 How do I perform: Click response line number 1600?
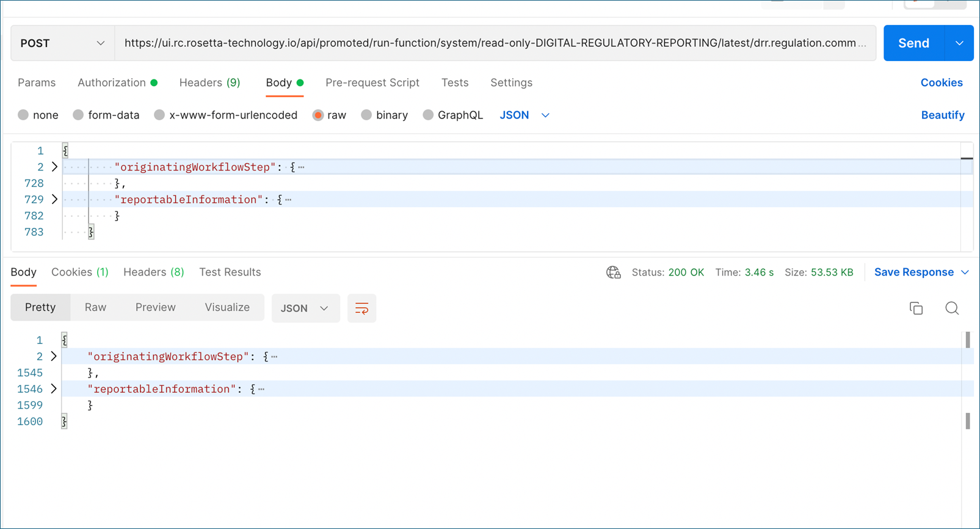[30, 421]
